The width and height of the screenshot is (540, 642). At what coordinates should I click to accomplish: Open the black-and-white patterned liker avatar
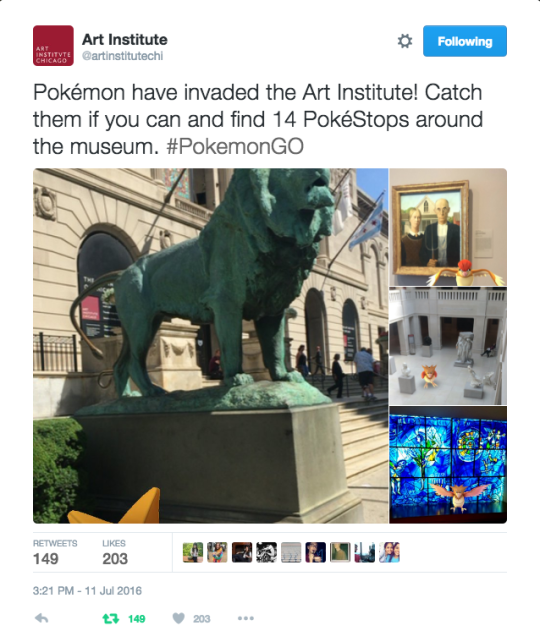pos(267,552)
